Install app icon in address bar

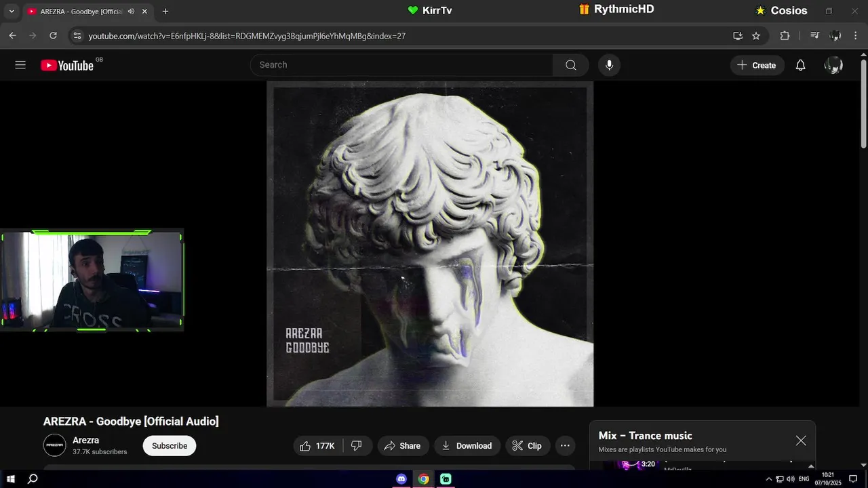point(738,36)
